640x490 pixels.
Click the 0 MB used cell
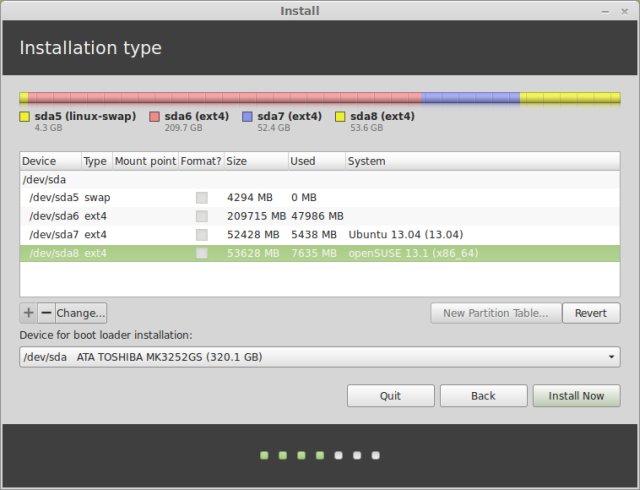pos(304,198)
